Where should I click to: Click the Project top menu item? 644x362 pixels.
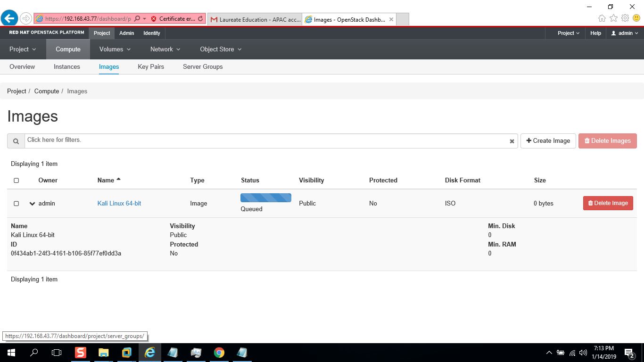coord(102,33)
